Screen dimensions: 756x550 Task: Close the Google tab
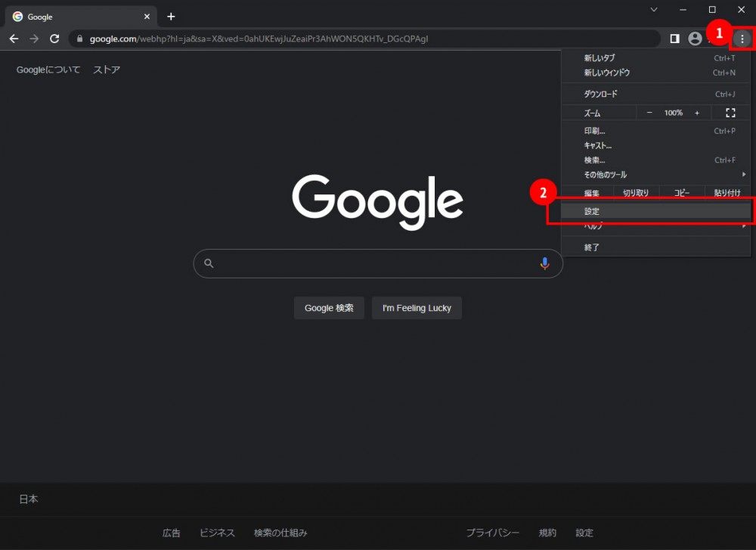(x=147, y=17)
